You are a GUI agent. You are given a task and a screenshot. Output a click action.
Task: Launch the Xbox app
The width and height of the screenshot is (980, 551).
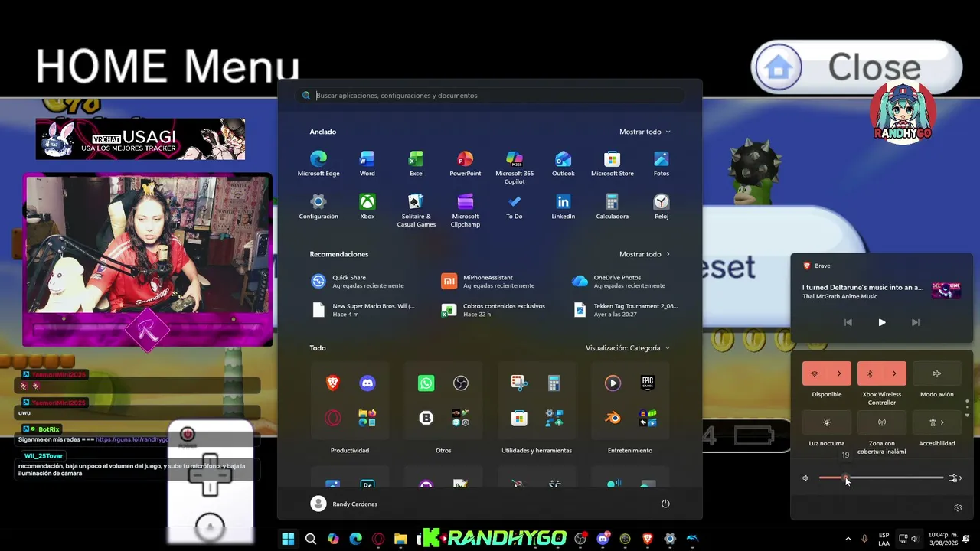(x=367, y=207)
